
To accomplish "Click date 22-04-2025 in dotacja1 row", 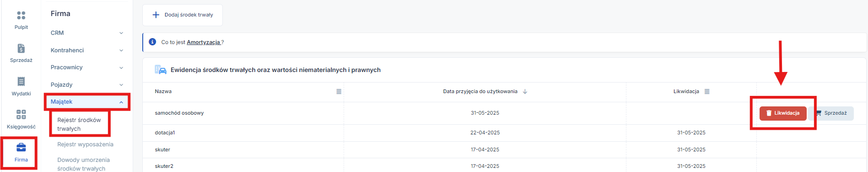I will click(x=485, y=133).
